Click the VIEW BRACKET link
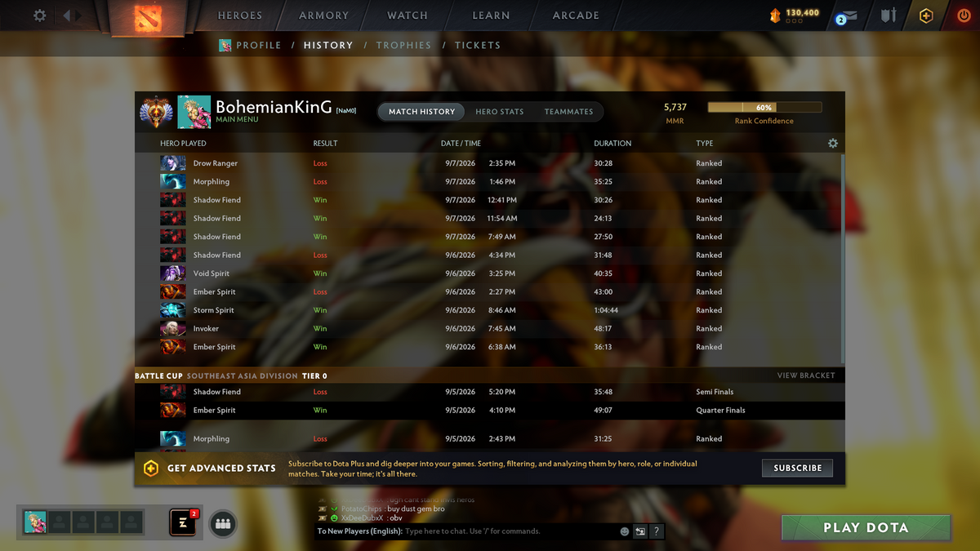 806,375
